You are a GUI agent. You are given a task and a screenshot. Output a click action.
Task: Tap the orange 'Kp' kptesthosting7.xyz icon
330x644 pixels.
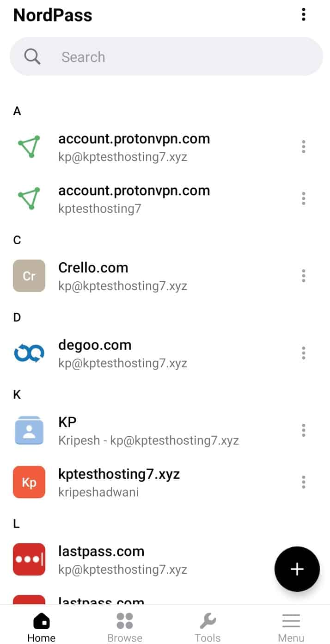tap(29, 482)
